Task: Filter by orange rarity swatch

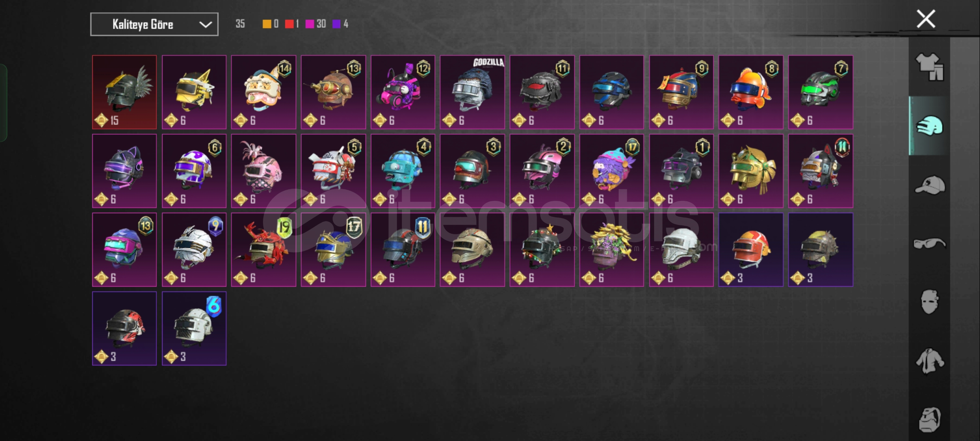Action: pos(267,24)
